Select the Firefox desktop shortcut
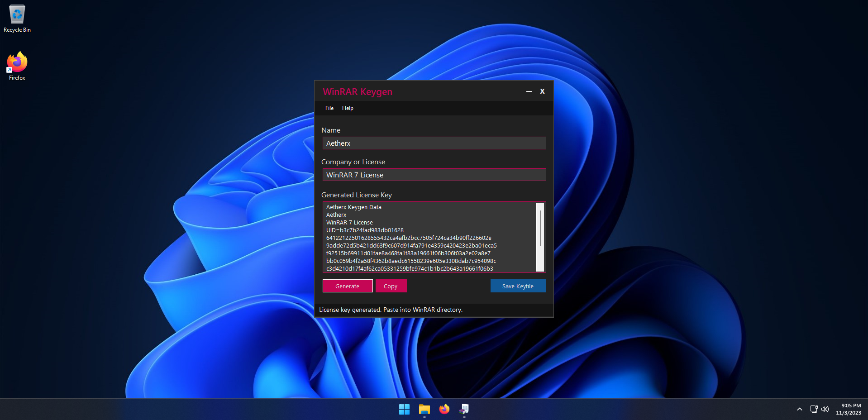Image resolution: width=868 pixels, height=420 pixels. click(17, 66)
